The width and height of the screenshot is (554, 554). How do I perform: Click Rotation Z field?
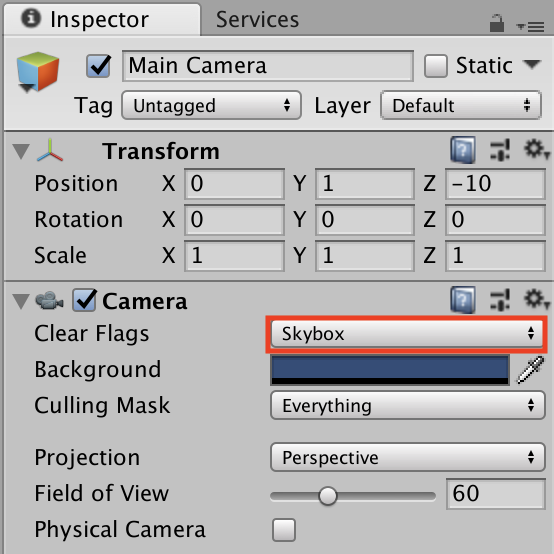[x=495, y=220]
